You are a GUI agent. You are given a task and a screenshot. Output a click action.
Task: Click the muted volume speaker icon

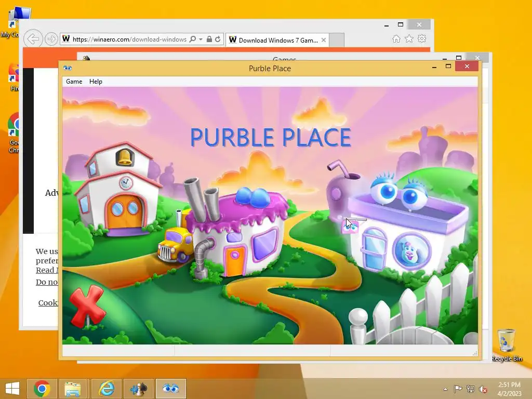click(483, 389)
